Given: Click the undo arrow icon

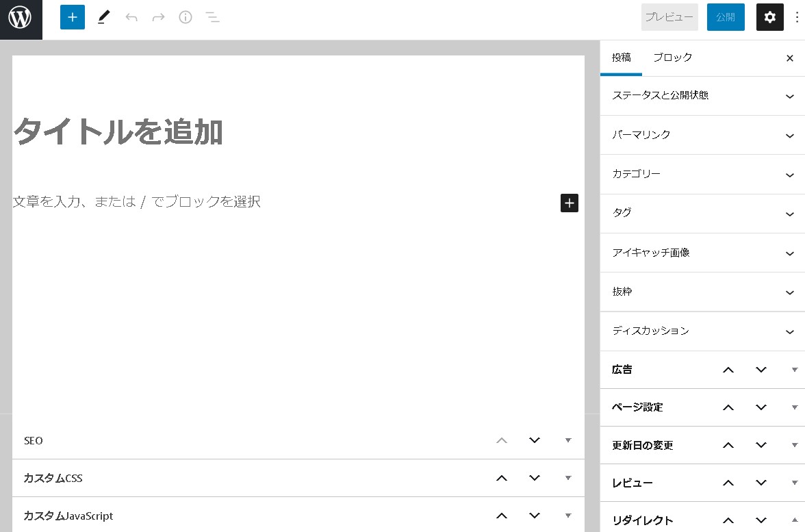Looking at the screenshot, I should coord(131,17).
